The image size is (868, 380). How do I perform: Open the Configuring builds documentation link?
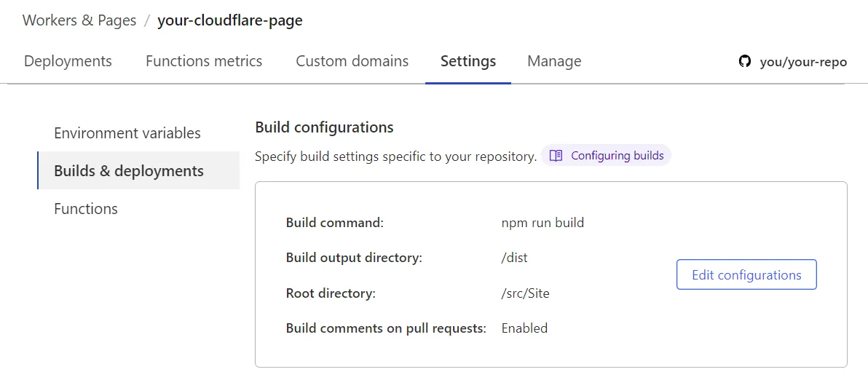pos(617,156)
